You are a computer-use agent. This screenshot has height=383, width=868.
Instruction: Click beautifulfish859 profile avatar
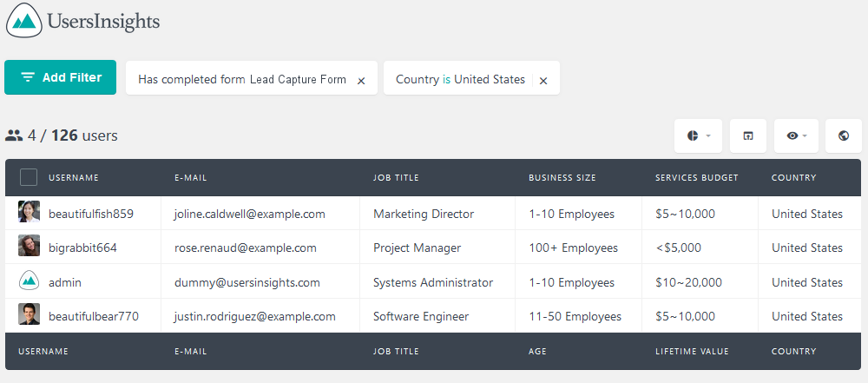29,212
